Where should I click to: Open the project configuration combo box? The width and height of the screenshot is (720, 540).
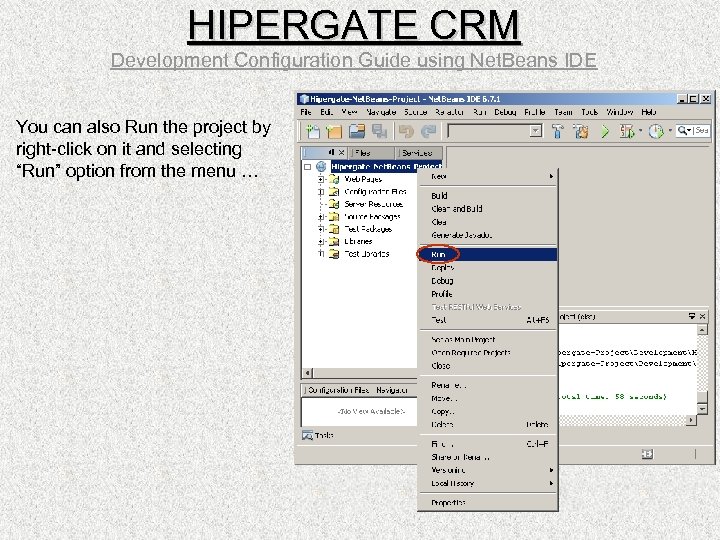(495, 131)
